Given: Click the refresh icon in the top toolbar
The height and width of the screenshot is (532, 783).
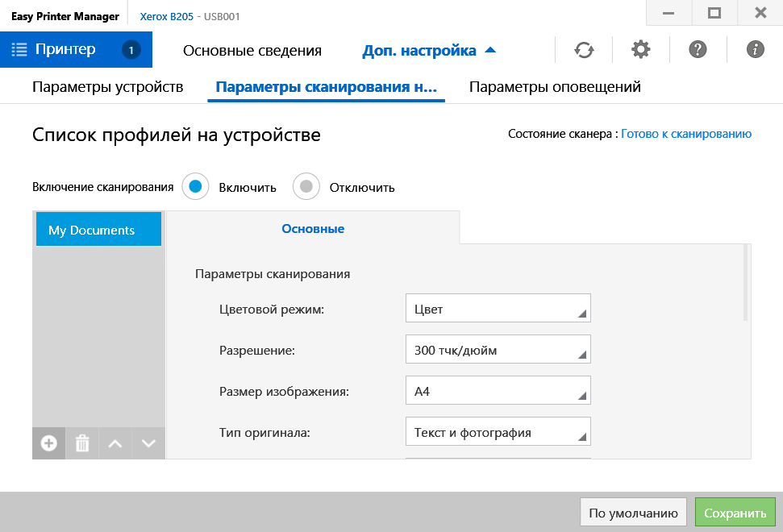Looking at the screenshot, I should (584, 50).
